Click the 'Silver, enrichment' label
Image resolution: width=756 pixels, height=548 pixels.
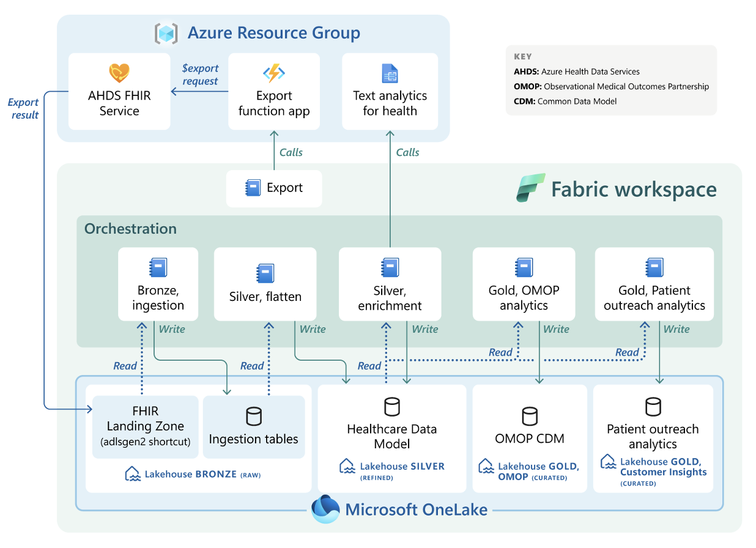coord(390,298)
